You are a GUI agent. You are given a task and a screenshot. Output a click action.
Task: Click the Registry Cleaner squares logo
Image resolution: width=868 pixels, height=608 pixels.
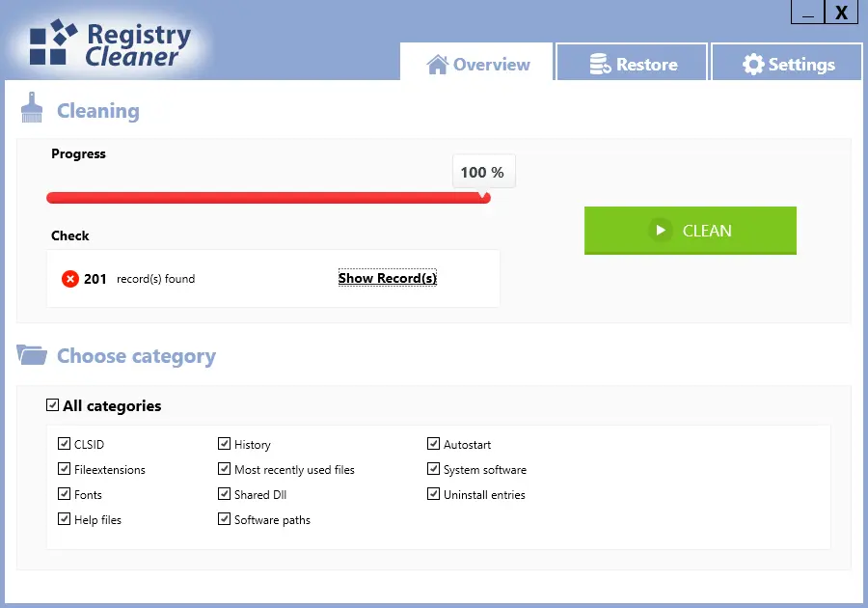click(x=53, y=42)
